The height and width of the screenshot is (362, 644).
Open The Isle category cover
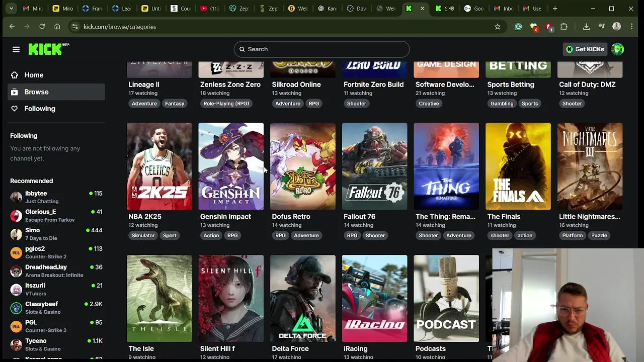(159, 298)
